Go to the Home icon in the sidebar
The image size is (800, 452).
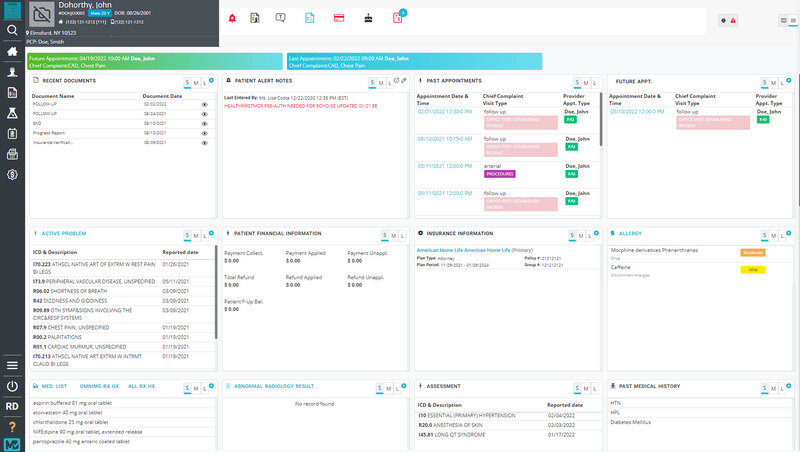12,52
